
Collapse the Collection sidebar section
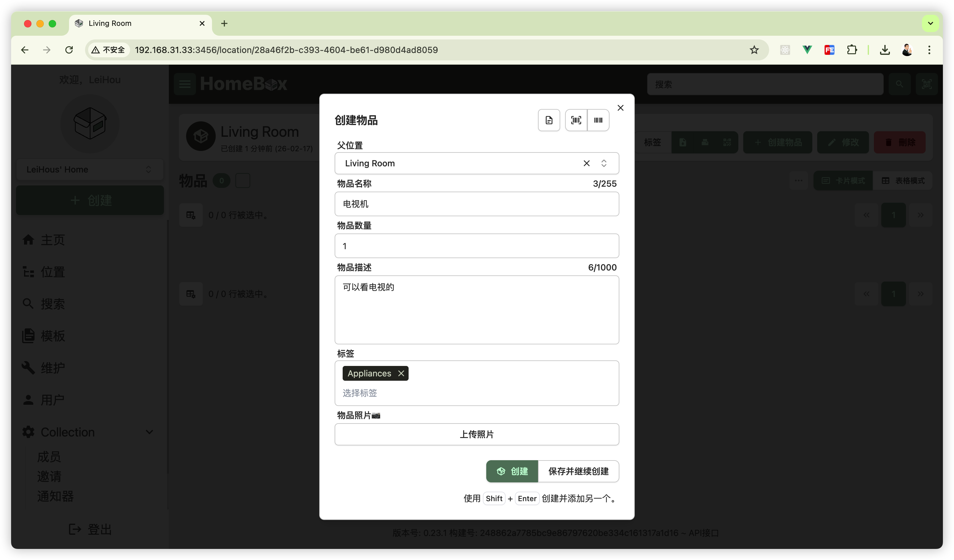click(x=149, y=432)
